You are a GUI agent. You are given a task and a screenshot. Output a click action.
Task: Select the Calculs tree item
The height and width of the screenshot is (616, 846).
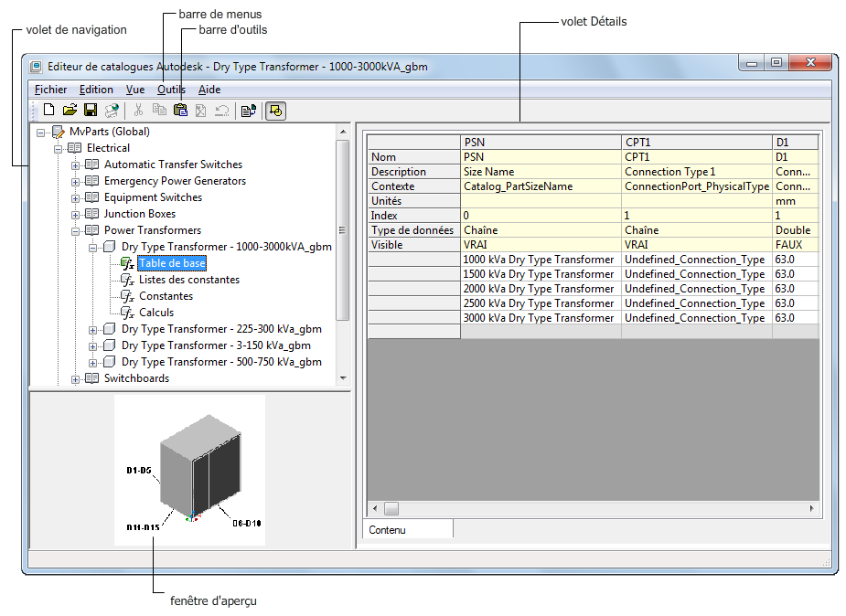tap(156, 313)
